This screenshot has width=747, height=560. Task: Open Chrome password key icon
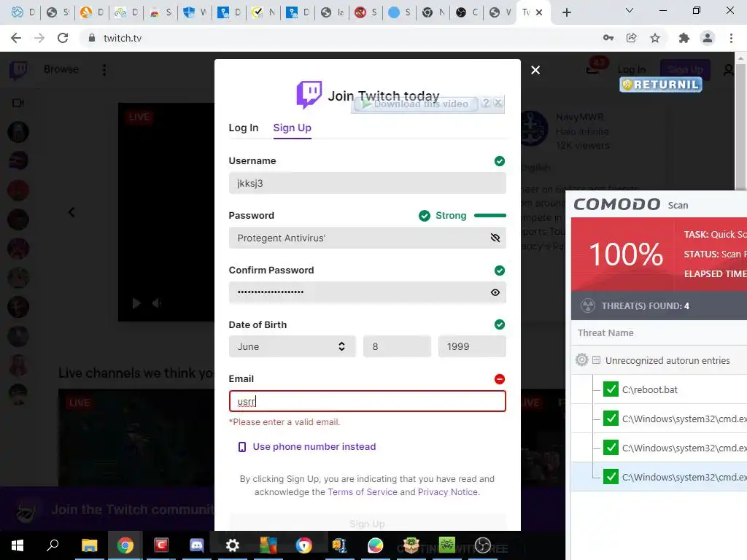608,38
